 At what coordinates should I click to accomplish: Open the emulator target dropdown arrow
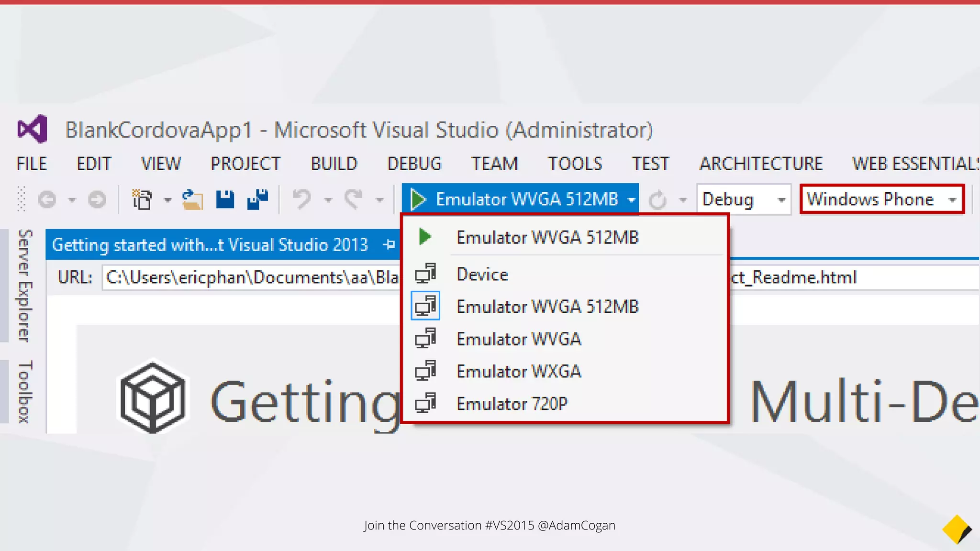[x=632, y=200]
